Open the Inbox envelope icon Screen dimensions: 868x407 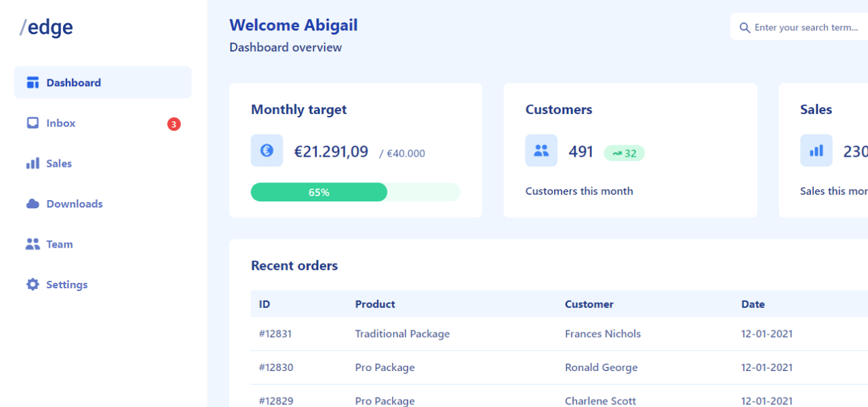[32, 123]
